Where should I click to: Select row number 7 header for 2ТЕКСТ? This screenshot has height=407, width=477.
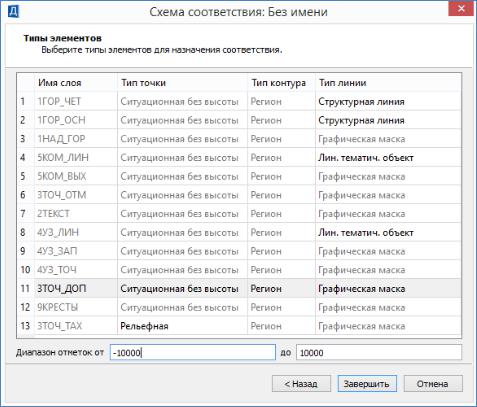click(25, 213)
